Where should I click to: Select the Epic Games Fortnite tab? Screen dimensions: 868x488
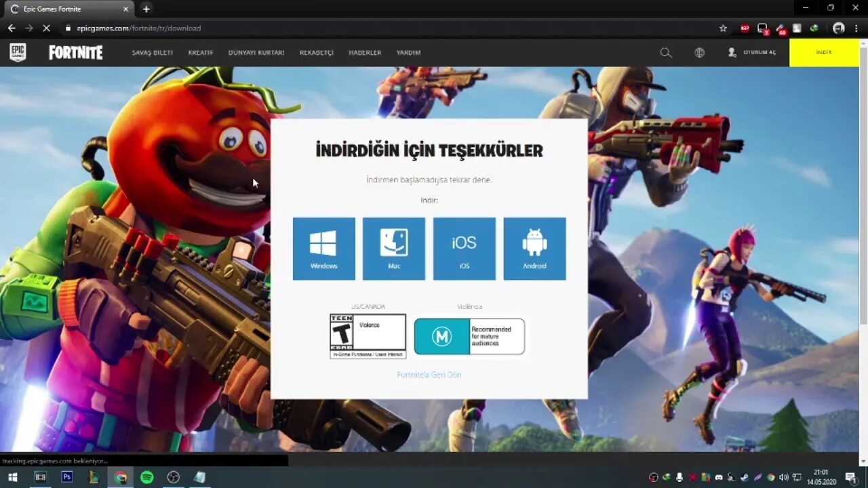pos(68,9)
